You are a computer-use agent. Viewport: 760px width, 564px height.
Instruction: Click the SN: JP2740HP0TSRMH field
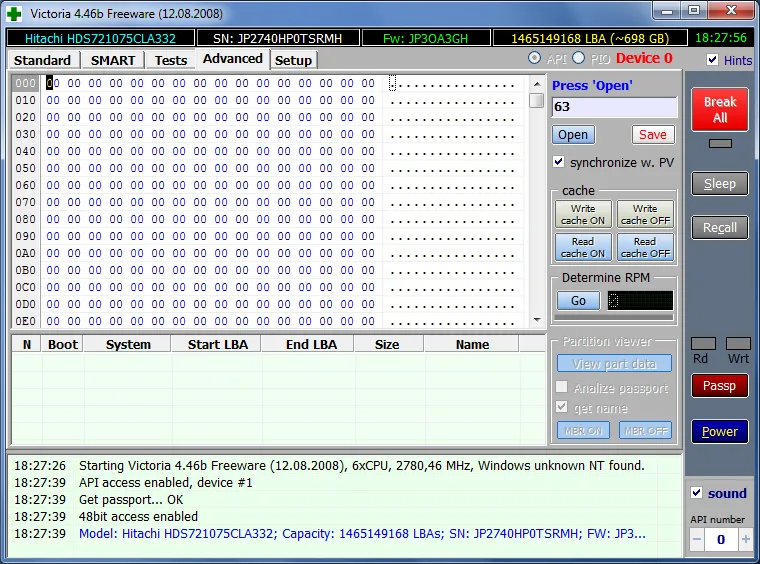click(278, 38)
